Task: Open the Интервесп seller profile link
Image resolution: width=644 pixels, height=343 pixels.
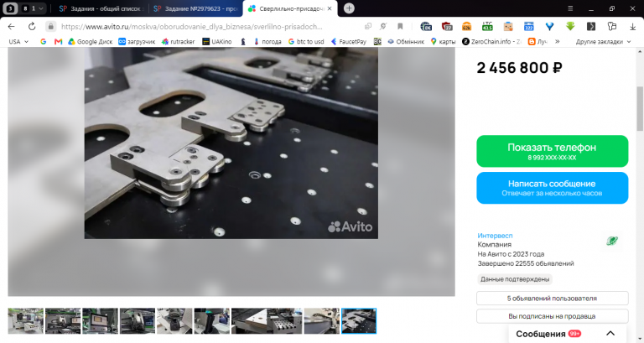Action: 495,236
